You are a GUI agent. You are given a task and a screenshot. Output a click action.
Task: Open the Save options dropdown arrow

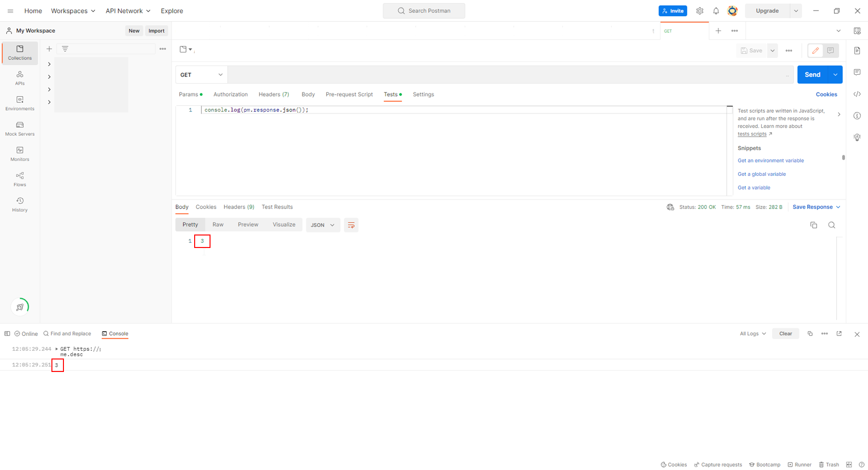772,50
